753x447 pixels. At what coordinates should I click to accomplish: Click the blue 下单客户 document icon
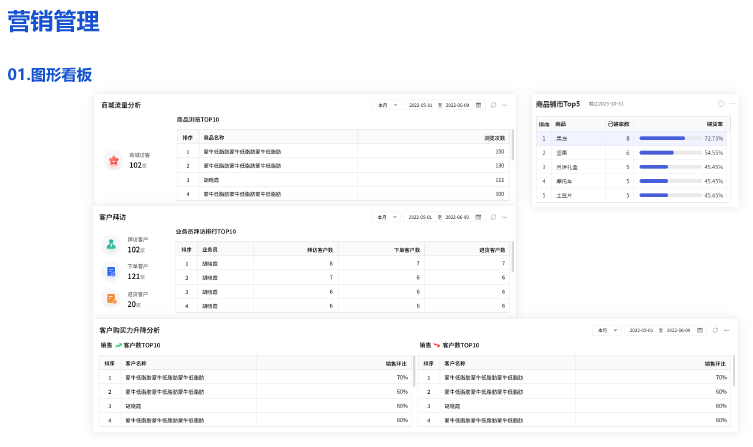coord(111,271)
